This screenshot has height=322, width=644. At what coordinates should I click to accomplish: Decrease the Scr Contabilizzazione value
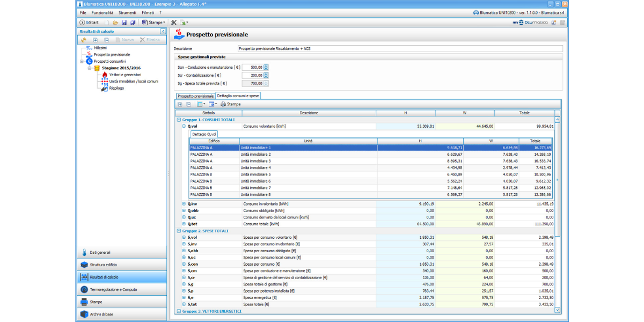266,77
